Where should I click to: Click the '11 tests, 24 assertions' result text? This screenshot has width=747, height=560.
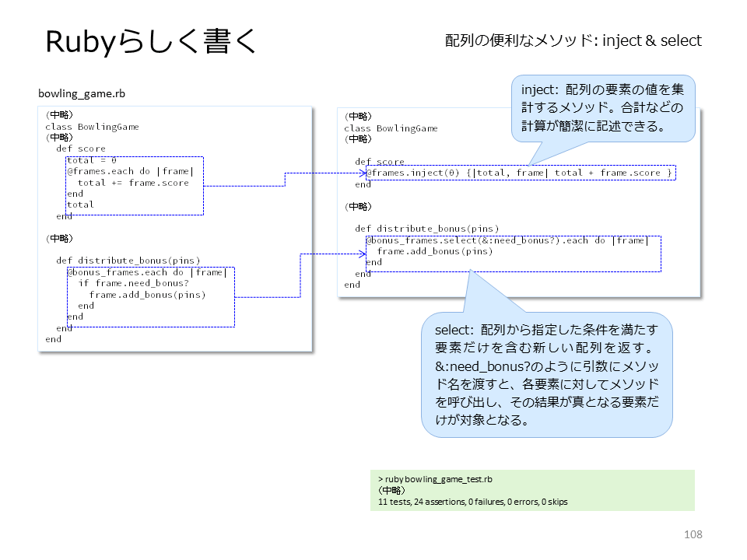click(x=472, y=502)
